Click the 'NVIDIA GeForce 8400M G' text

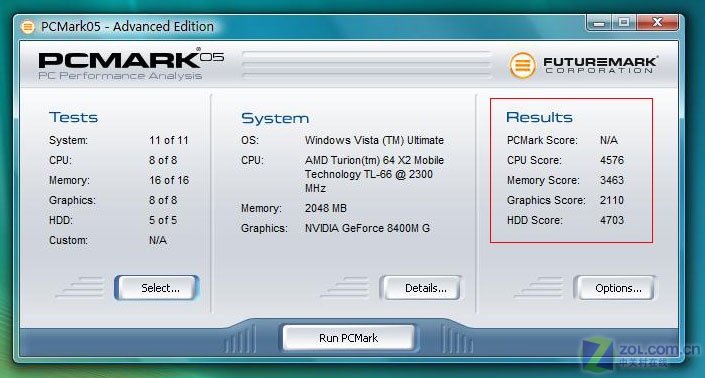click(x=367, y=228)
